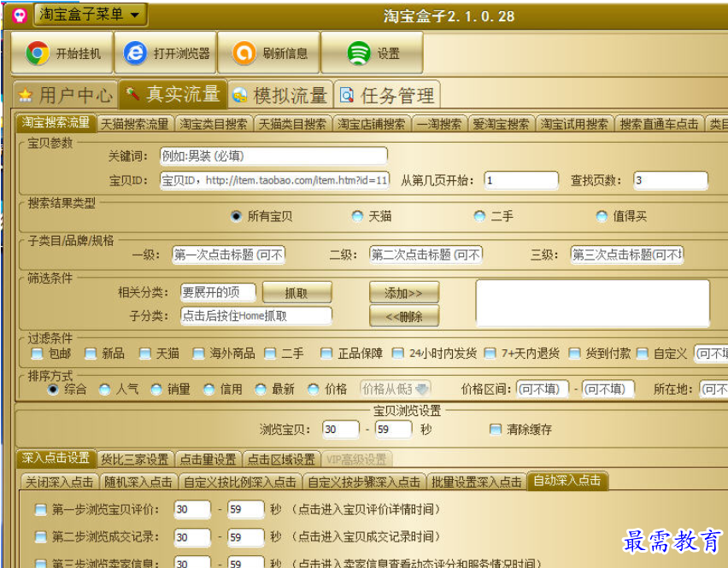
Task: Select the 销量 sort radio
Action: (156, 389)
